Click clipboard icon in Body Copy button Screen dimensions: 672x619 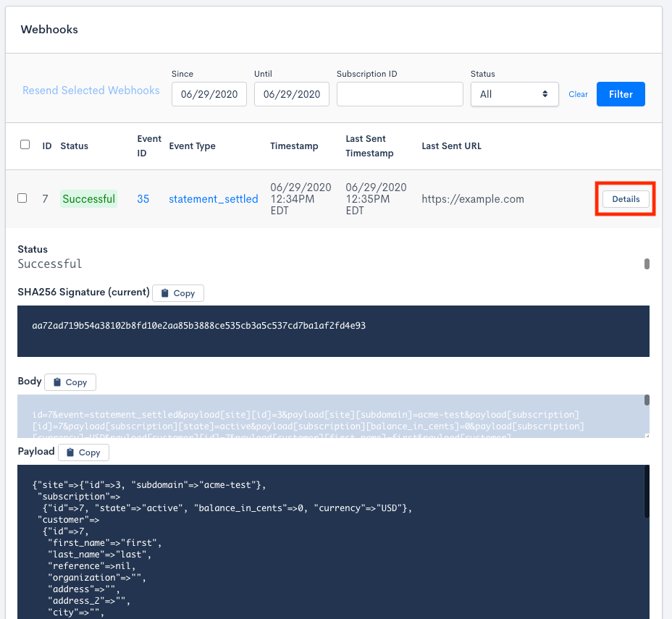[x=56, y=382]
